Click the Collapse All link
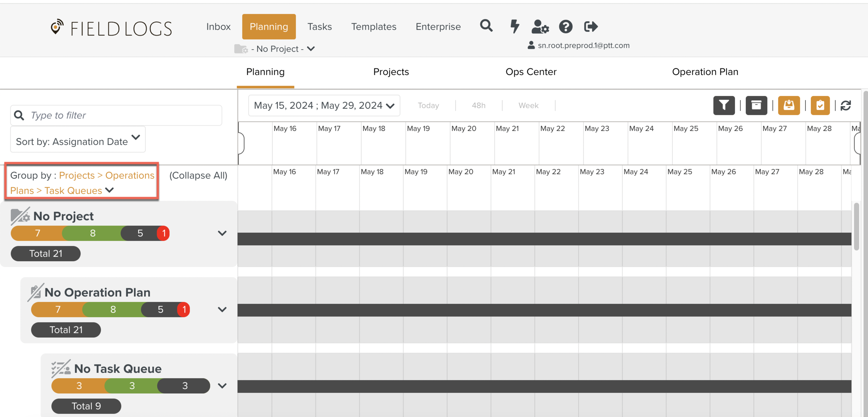This screenshot has width=868, height=417. point(198,175)
